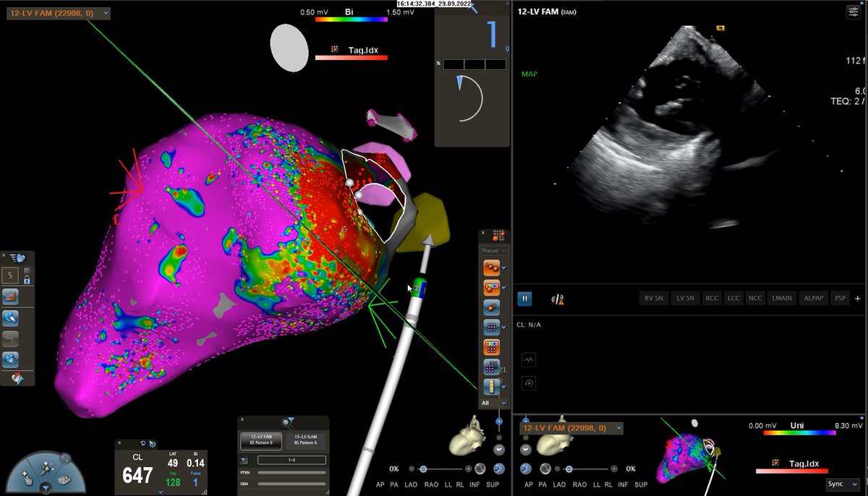Click the add point hand icon in the radial menu

point(27,476)
